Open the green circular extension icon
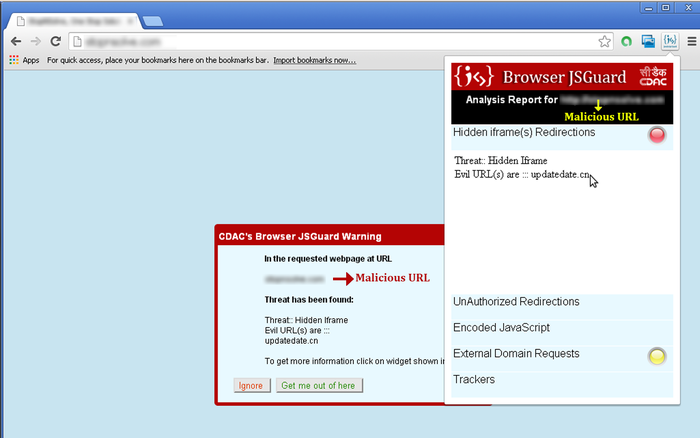Image resolution: width=700 pixels, height=438 pixels. (626, 42)
